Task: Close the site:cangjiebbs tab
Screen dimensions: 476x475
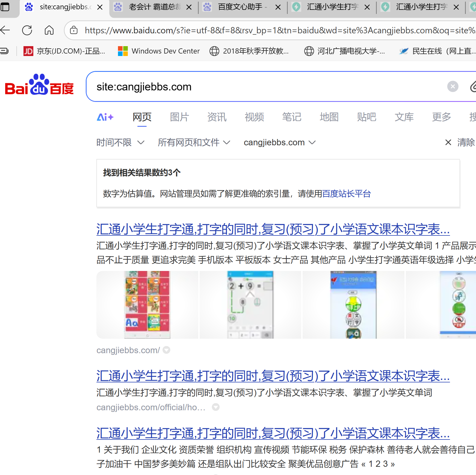Action: pos(100,7)
